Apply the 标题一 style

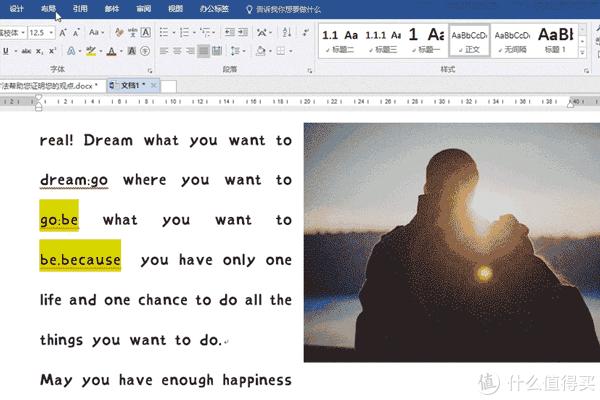(426, 41)
